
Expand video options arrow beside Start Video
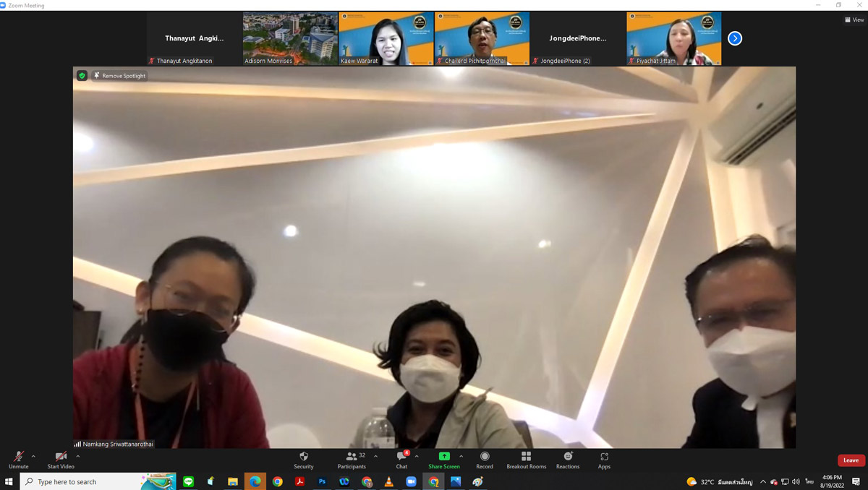coord(78,456)
